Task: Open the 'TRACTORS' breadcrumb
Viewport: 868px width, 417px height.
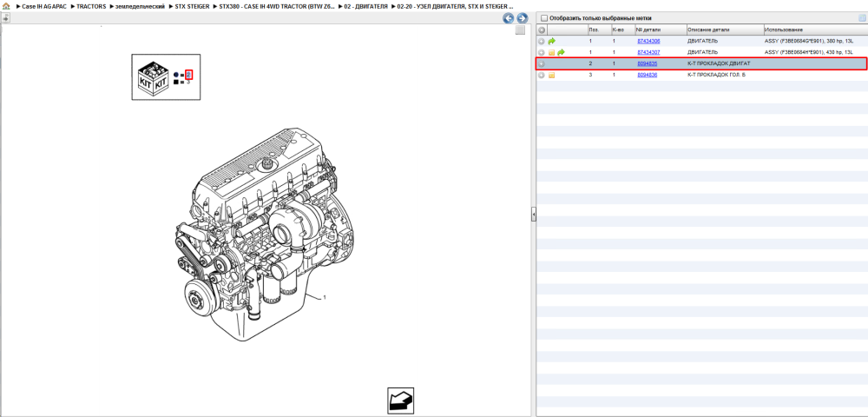Action: coord(91,6)
